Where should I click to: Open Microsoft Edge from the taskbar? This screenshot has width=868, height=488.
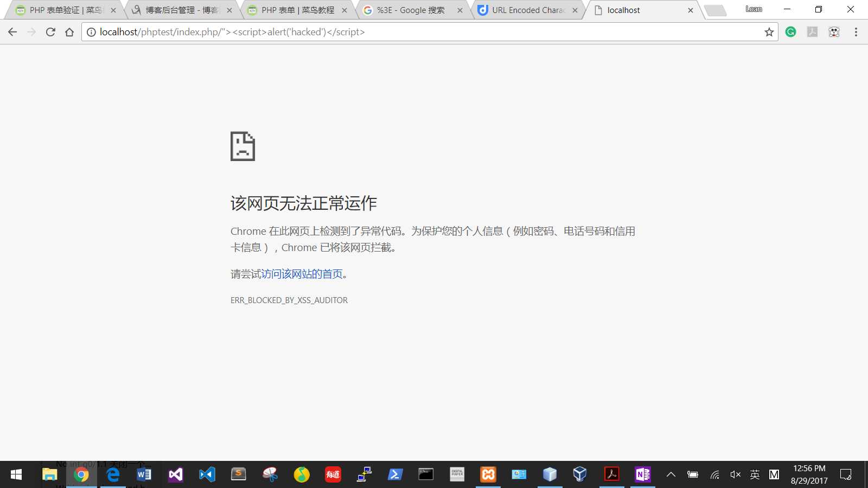[113, 474]
